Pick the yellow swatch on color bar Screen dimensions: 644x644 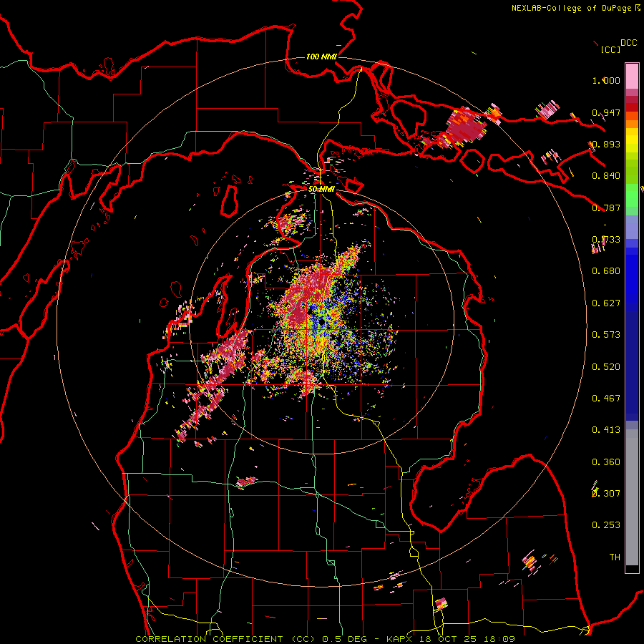coord(632,140)
